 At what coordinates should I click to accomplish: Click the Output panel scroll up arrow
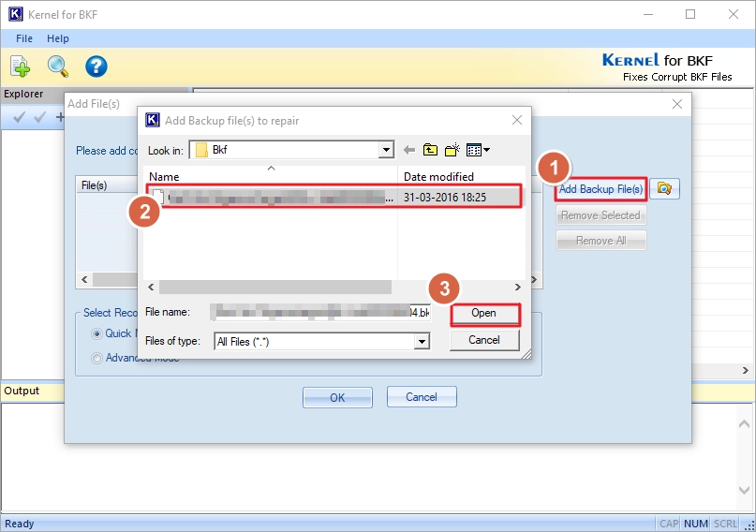pos(744,424)
